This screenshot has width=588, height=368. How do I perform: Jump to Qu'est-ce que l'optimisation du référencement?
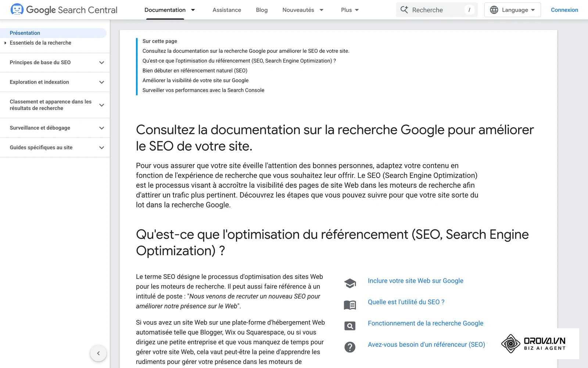pyautogui.click(x=239, y=61)
